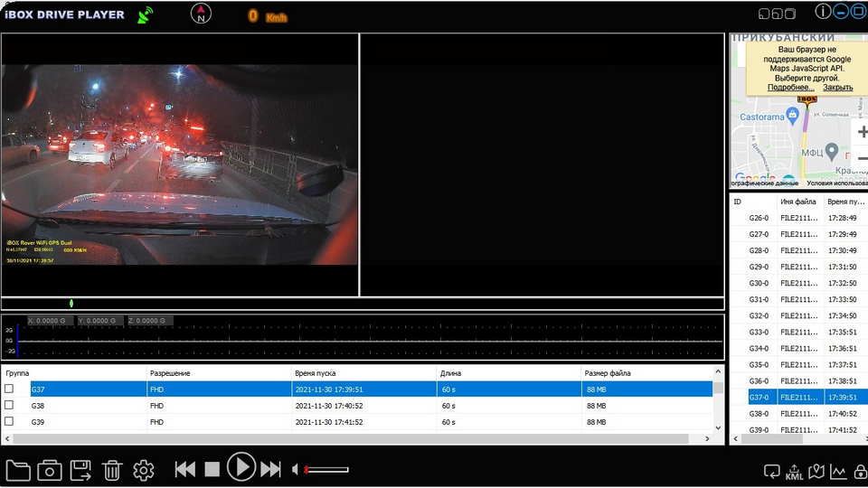Maximize the iBOX Drive Player window
This screenshot has height=488, width=868.
click(x=859, y=11)
